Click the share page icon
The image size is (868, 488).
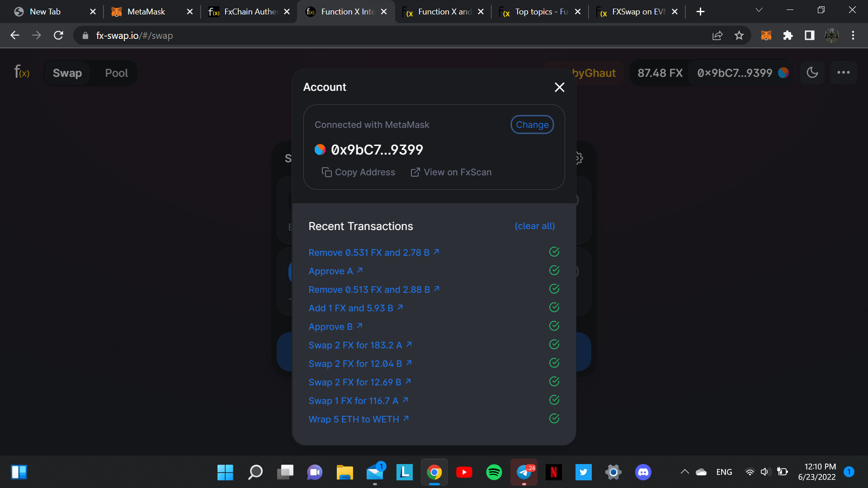coord(717,36)
